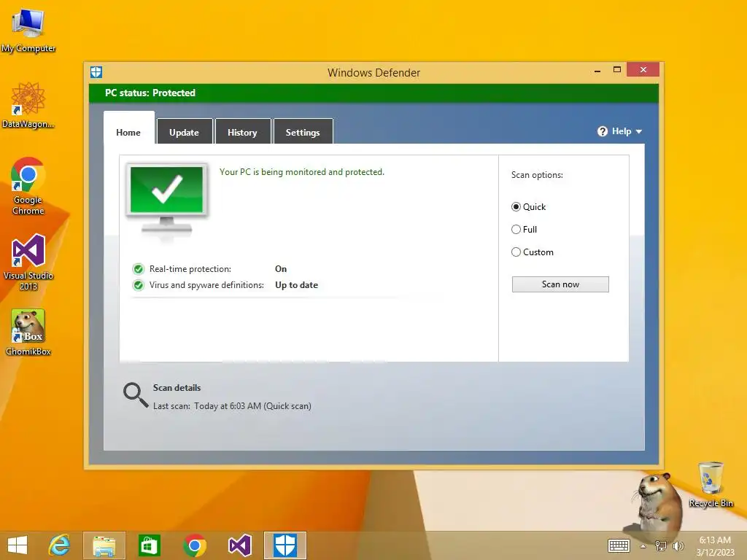Switch to the Home tab
The height and width of the screenshot is (560, 747).
[x=128, y=128]
